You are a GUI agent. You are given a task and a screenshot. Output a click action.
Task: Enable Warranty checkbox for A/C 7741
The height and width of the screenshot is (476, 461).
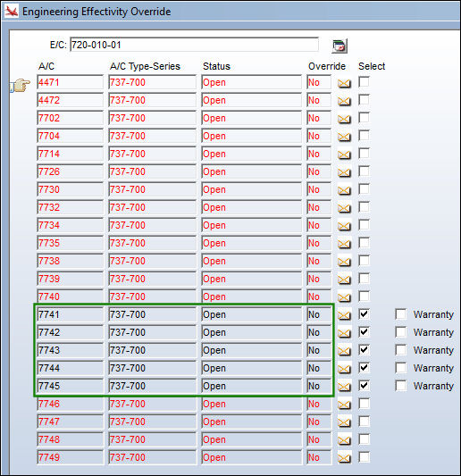click(401, 314)
